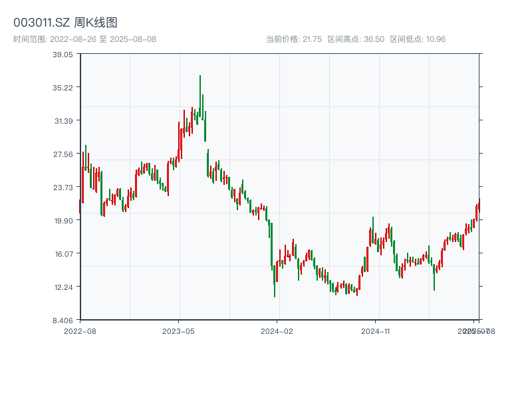Click the period low 10.96 label
The width and height of the screenshot is (532, 399).
click(418, 39)
